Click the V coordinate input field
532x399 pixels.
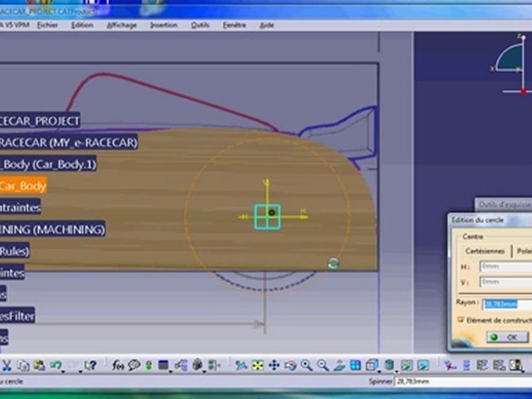point(505,282)
